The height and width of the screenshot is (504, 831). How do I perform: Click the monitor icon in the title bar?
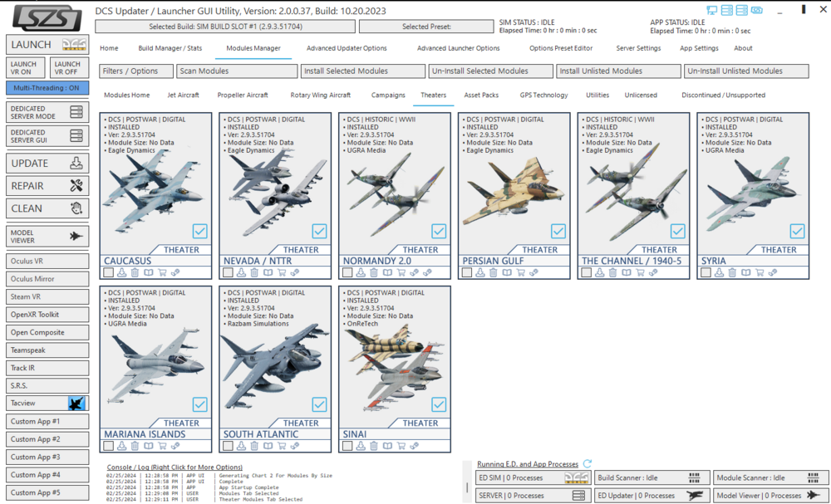[x=712, y=11]
